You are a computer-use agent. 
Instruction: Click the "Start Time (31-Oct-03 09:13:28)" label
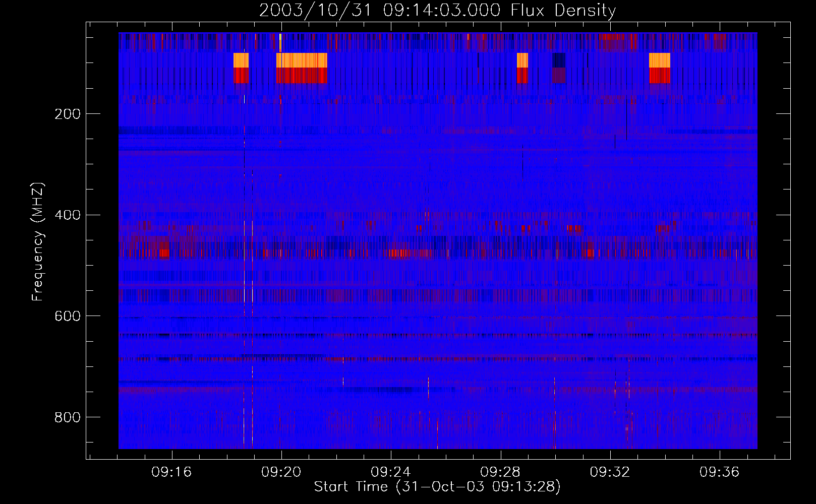pos(437,487)
